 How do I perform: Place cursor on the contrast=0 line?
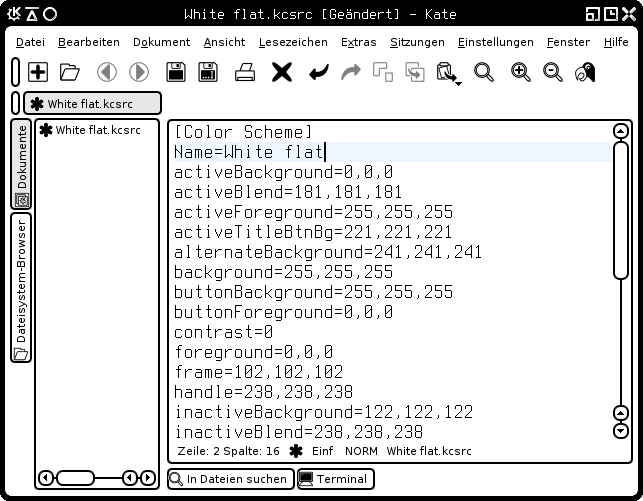[223, 332]
